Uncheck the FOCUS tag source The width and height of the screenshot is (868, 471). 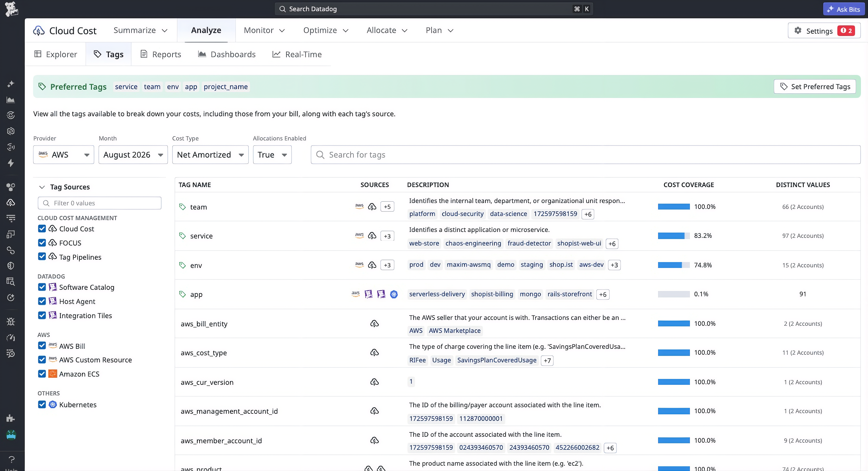(42, 243)
